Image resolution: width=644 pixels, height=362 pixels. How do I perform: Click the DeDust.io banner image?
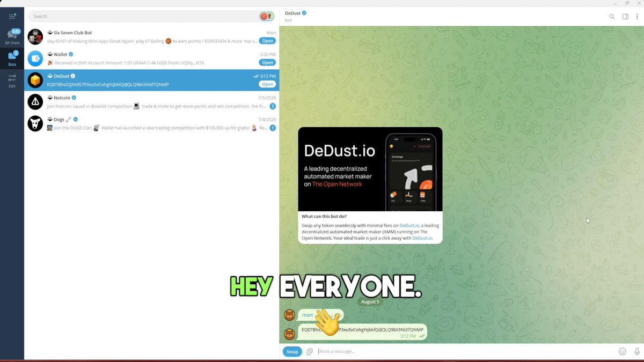pyautogui.click(x=370, y=169)
